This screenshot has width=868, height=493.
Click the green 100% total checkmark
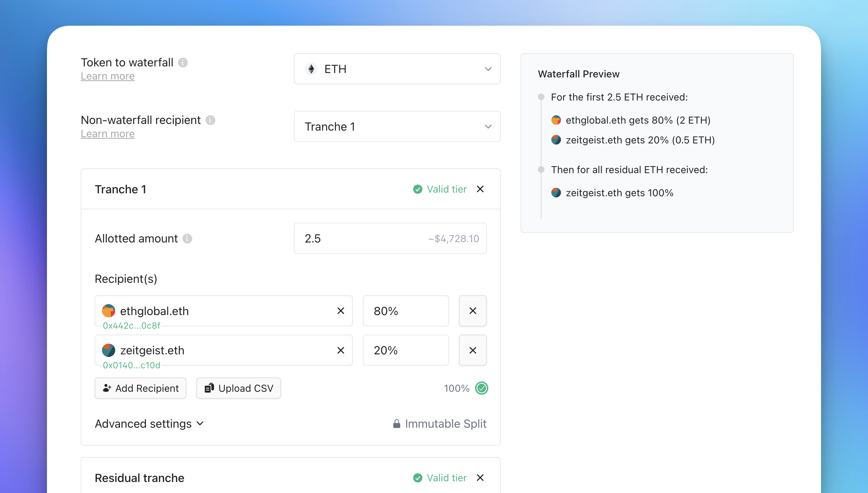tap(481, 388)
